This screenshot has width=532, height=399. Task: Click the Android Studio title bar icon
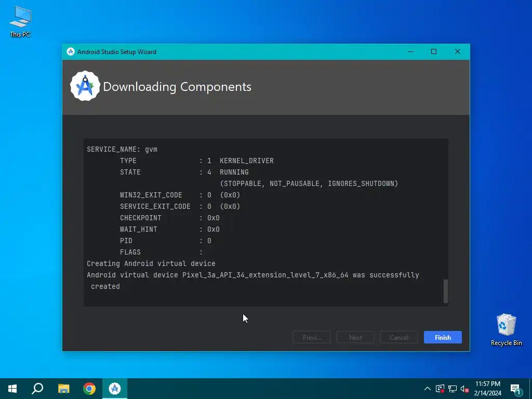(x=70, y=51)
